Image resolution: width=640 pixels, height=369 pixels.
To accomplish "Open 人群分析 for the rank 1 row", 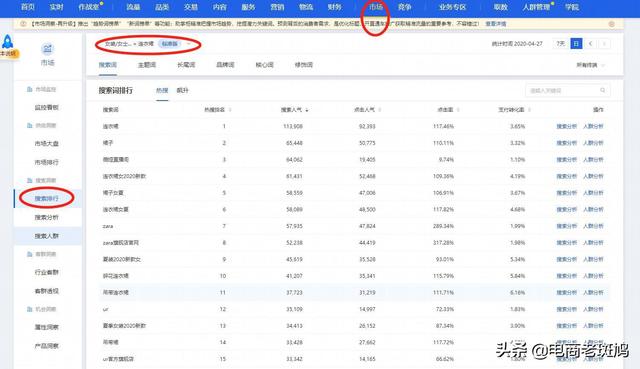I will [593, 127].
